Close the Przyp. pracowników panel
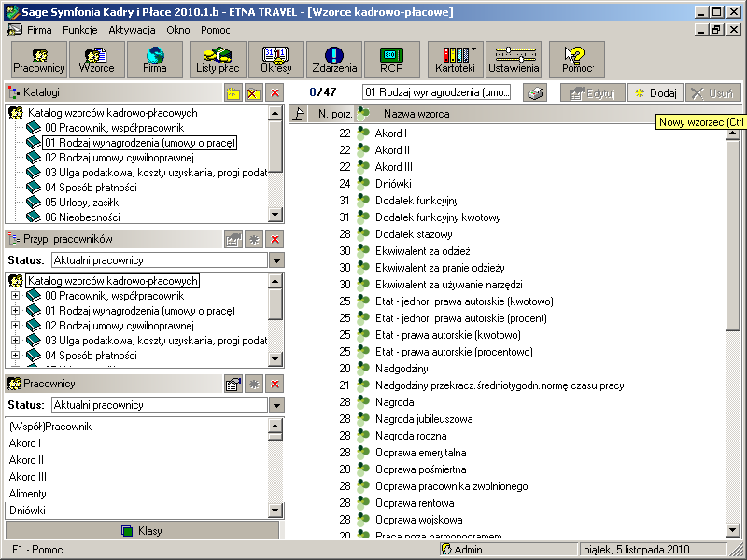This screenshot has height=560, width=747. pos(275,239)
